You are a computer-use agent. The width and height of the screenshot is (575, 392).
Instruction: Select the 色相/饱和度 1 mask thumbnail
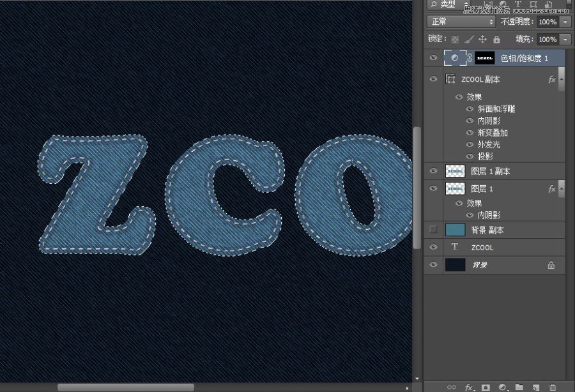tap(484, 58)
